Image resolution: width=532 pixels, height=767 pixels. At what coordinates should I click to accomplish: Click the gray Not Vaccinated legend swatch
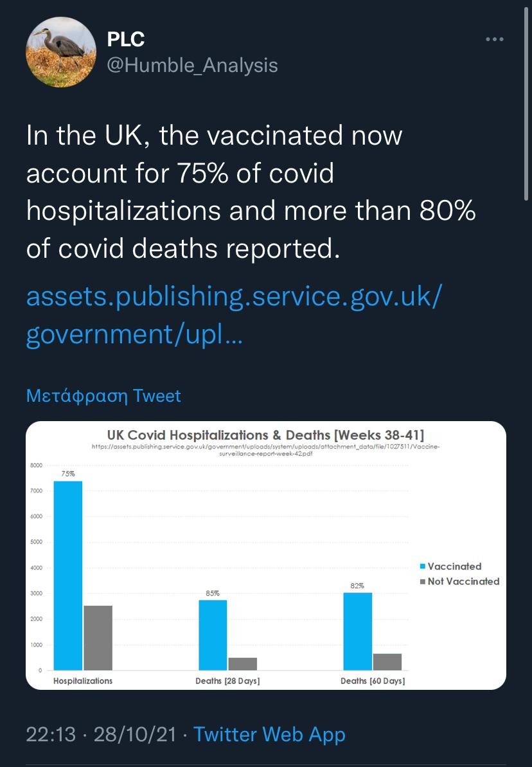(x=422, y=581)
